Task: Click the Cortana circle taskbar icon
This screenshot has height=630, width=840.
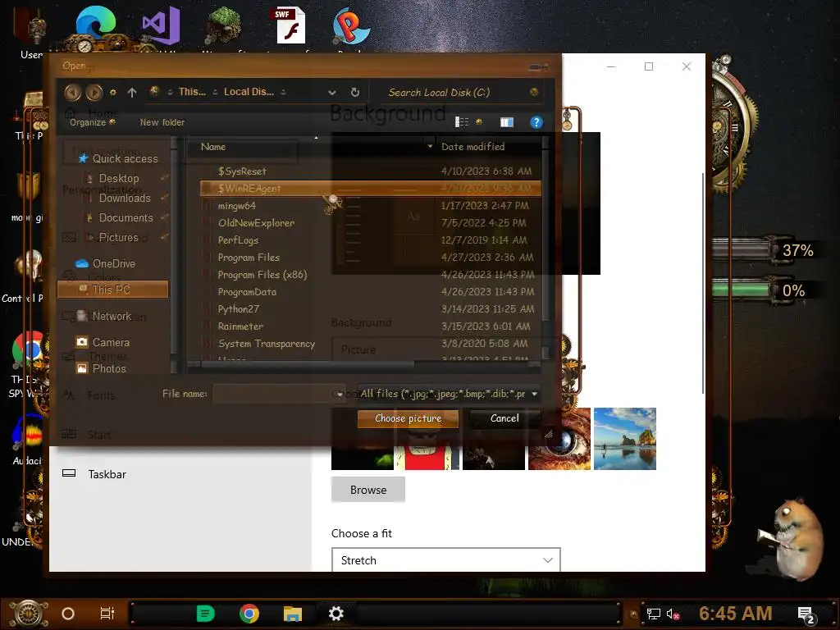Action: tap(68, 614)
